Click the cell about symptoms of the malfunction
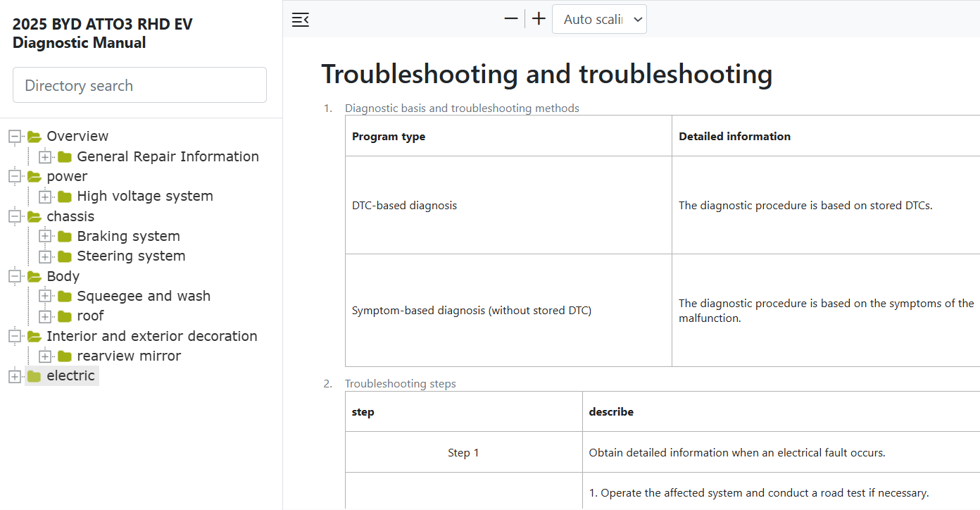980x510 pixels. pos(827,311)
